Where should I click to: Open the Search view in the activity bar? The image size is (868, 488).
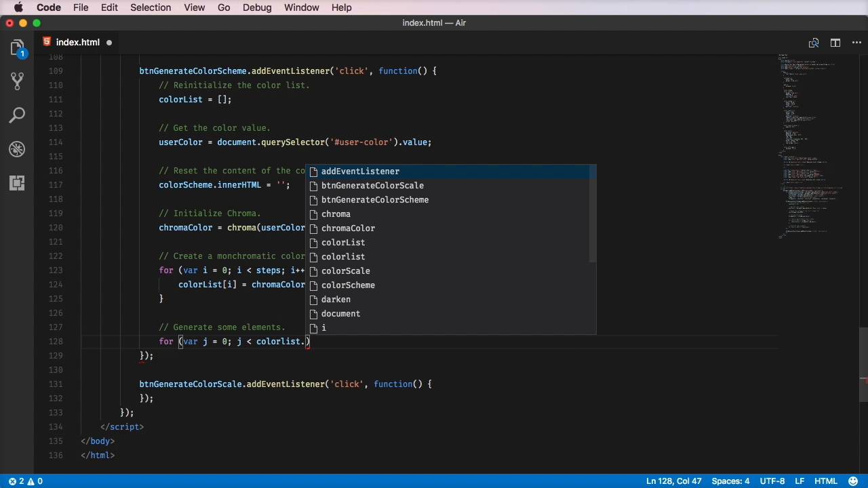pos(17,115)
